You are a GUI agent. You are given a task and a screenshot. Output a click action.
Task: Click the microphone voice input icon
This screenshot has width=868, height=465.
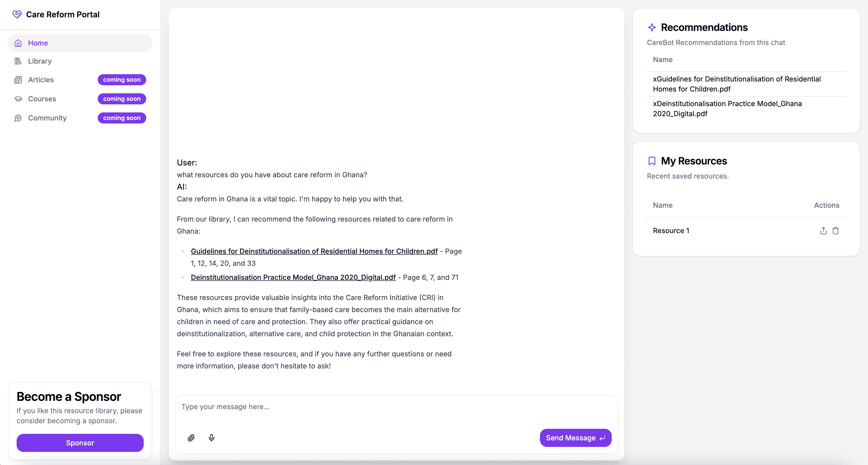[x=211, y=438]
